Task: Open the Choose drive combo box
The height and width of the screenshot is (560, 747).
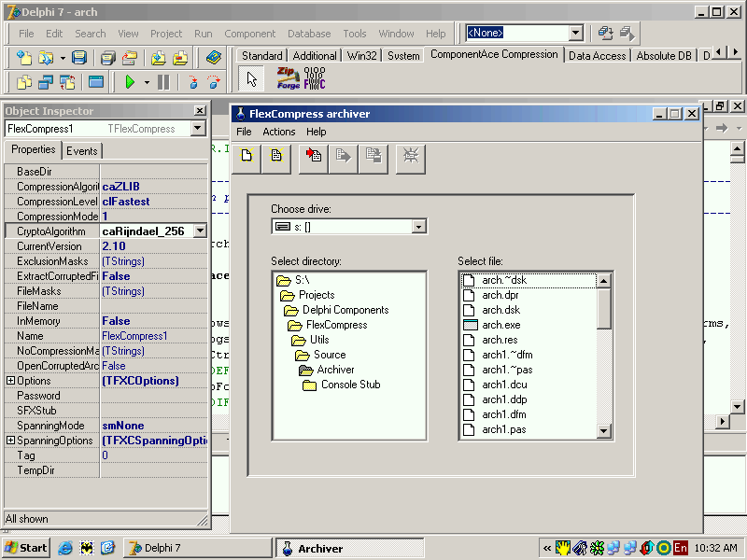Action: pos(418,226)
